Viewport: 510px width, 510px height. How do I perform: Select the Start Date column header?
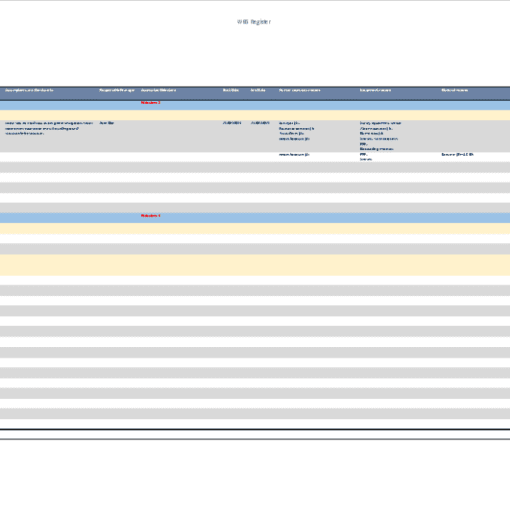[231, 90]
